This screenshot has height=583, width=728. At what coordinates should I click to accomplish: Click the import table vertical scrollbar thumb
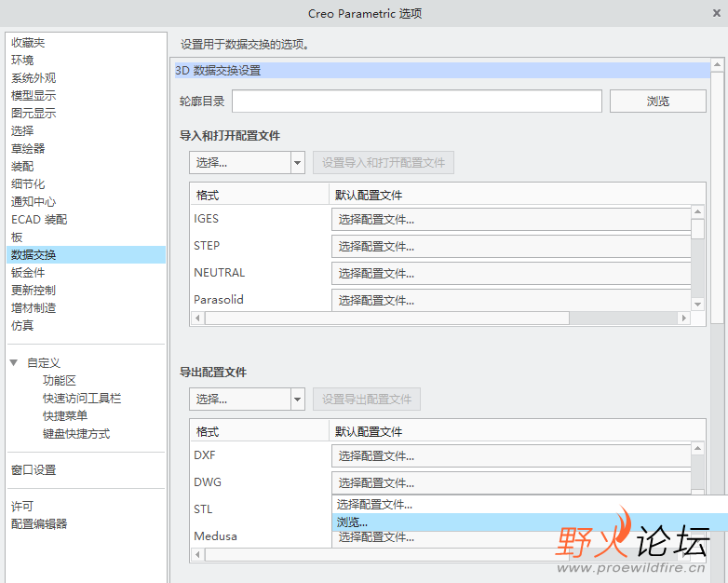coord(697,229)
